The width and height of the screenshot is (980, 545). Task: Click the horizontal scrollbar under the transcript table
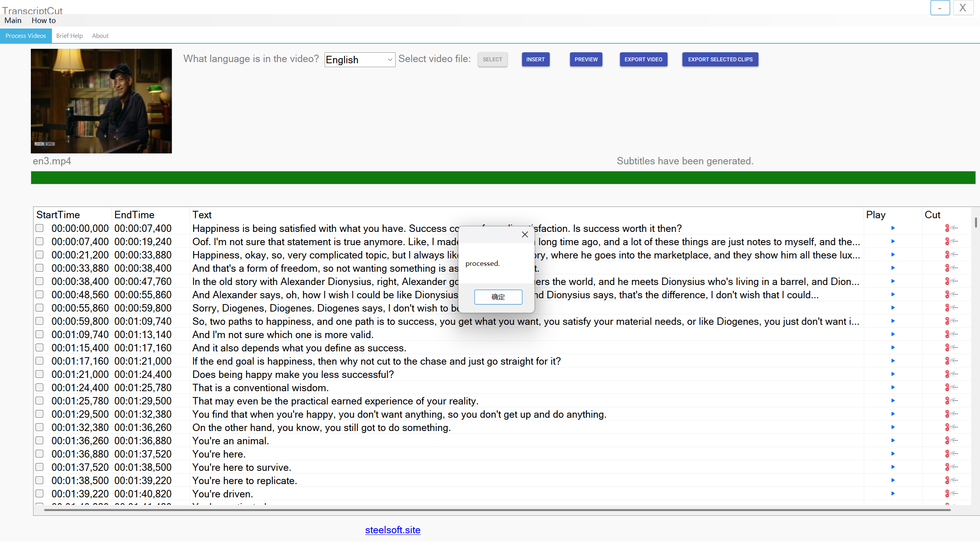coord(497,510)
